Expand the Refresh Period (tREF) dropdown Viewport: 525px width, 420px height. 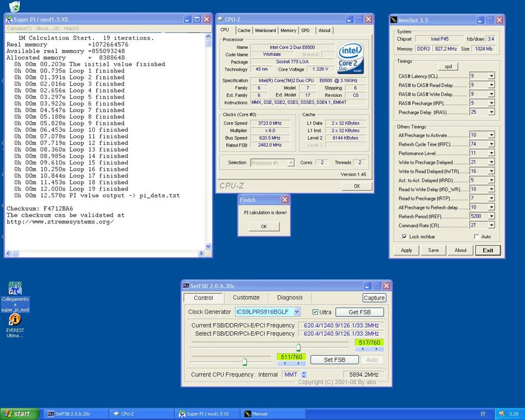491,216
